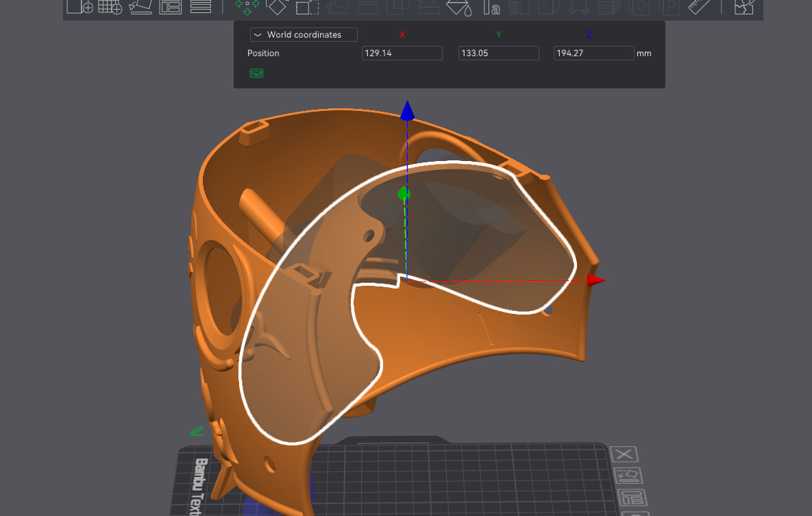Select the Measure ruler tool
This screenshot has height=516, width=812.
tap(700, 7)
